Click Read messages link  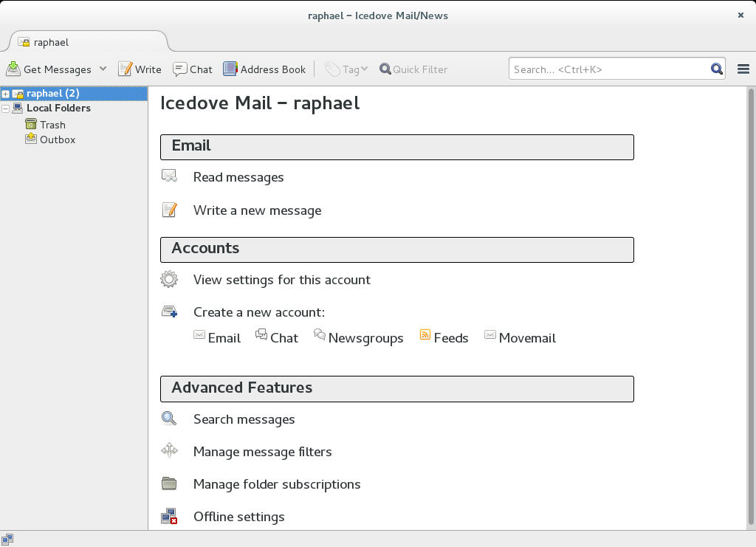[238, 177]
